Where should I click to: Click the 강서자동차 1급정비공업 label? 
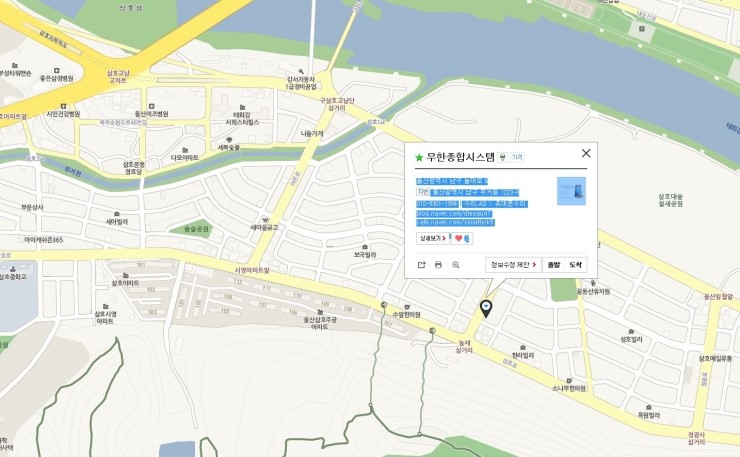301,83
